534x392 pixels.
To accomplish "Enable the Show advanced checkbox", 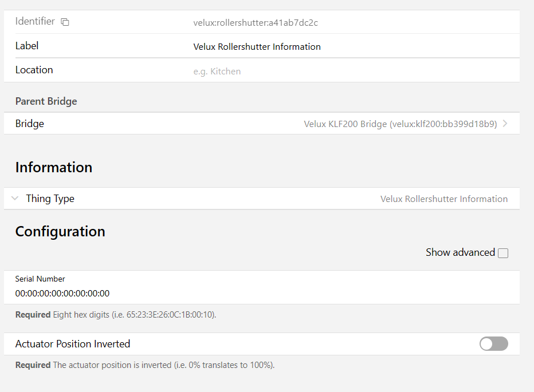I will point(502,253).
